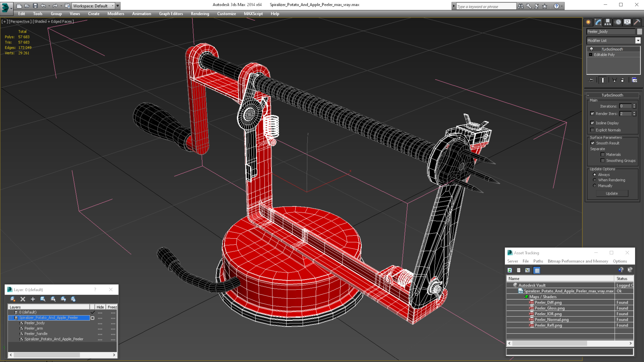Viewport: 644px width, 362px height.
Task: Open the Modifier List dropdown
Action: pos(638,40)
